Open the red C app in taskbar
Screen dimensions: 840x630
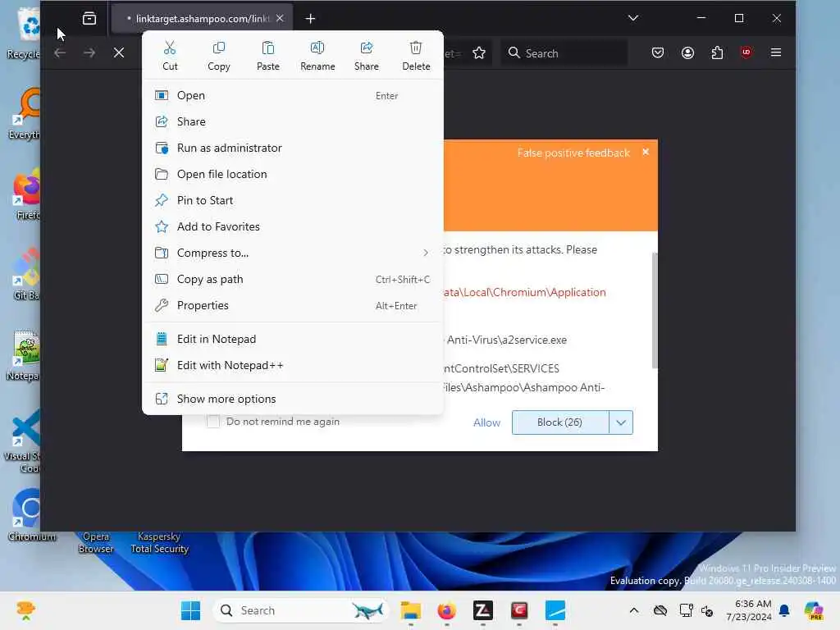click(x=519, y=610)
